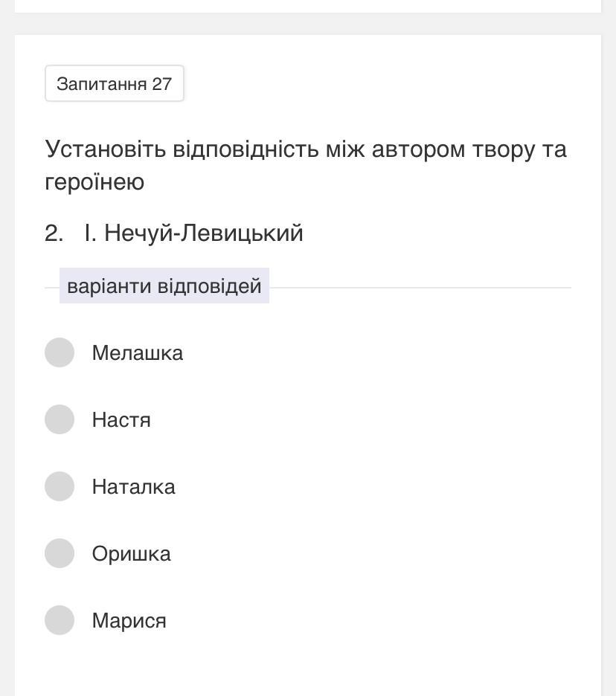Image resolution: width=616 pixels, height=696 pixels.
Task: Click the gray gap above question card
Action: (x=308, y=24)
